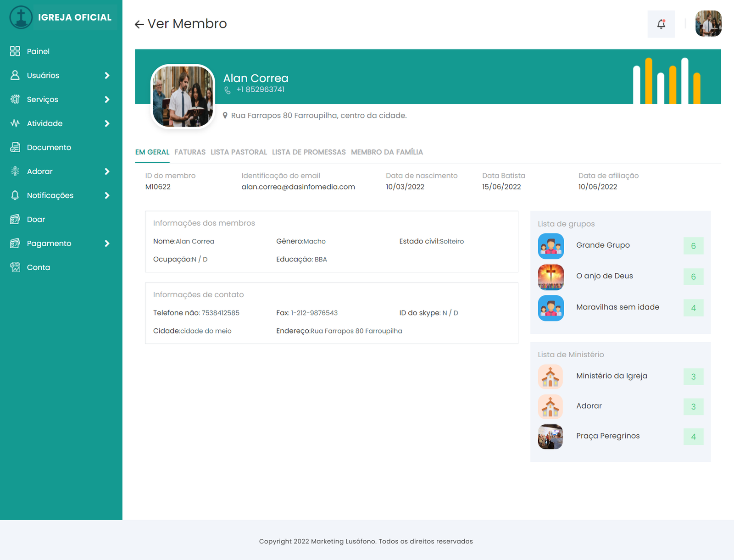734x560 pixels.
Task: Click the Grande Grupo group icon
Action: pos(550,246)
